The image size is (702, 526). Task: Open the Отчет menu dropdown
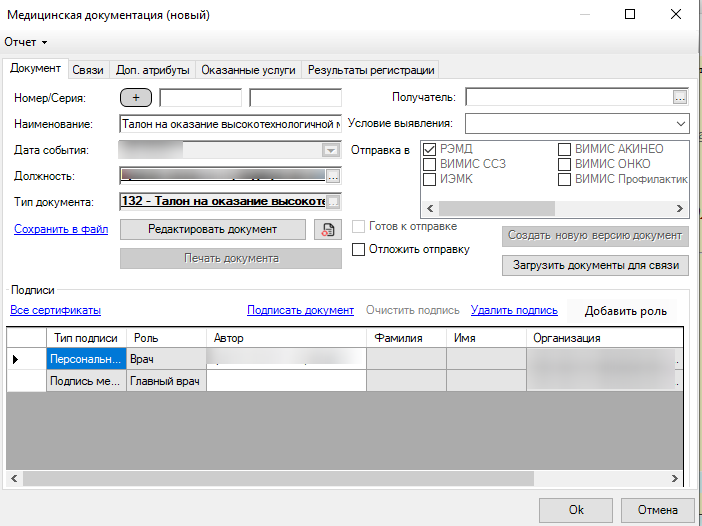pos(26,42)
